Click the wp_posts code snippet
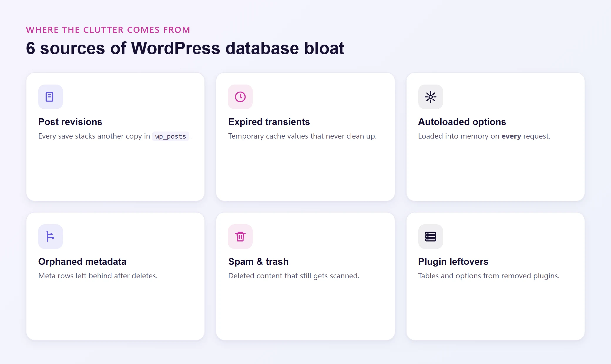611x364 pixels. (x=170, y=136)
